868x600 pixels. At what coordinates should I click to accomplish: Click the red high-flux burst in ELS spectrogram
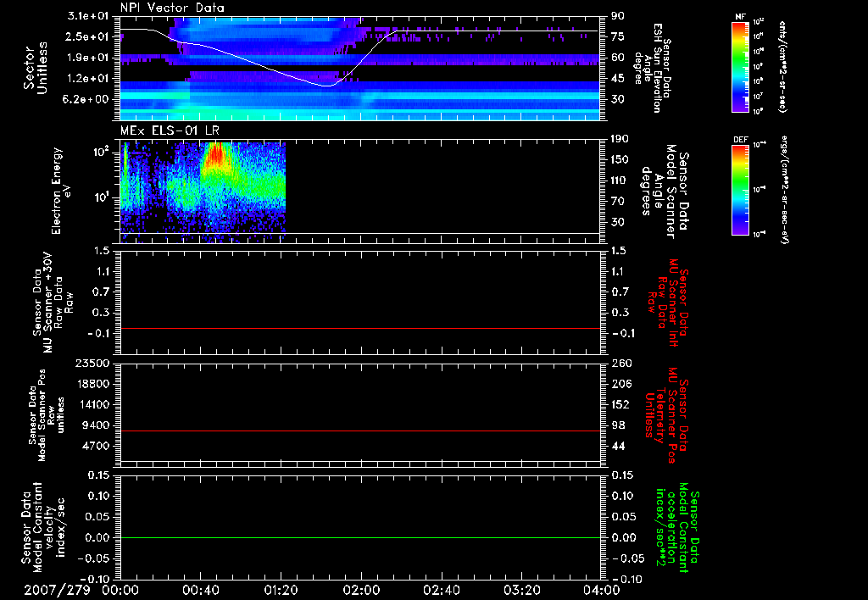pos(215,155)
